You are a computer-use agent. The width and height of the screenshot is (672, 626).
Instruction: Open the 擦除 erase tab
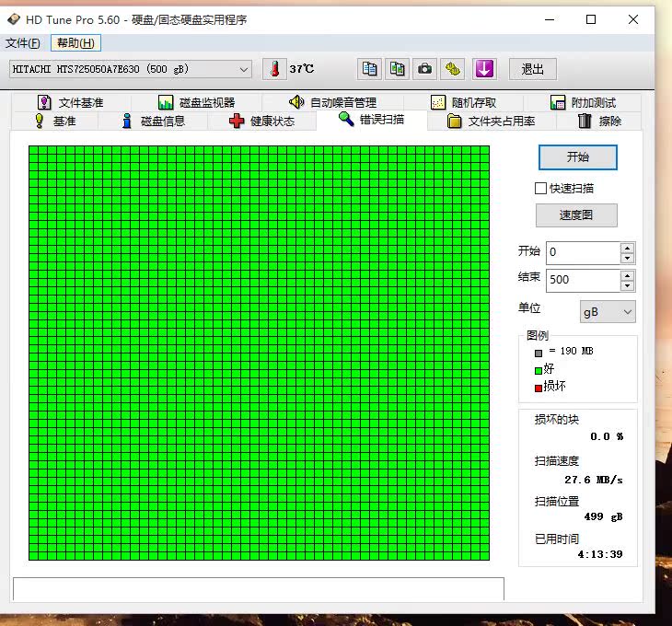pyautogui.click(x=598, y=121)
